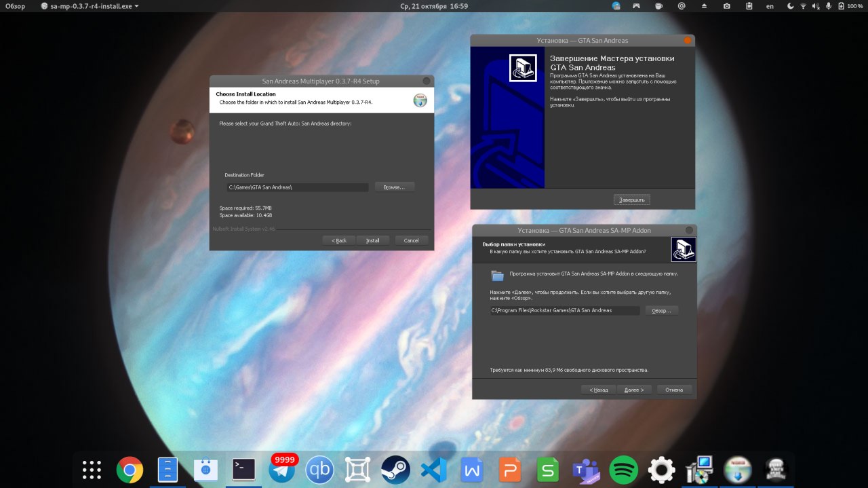Open the file manager dock icon

(x=167, y=470)
